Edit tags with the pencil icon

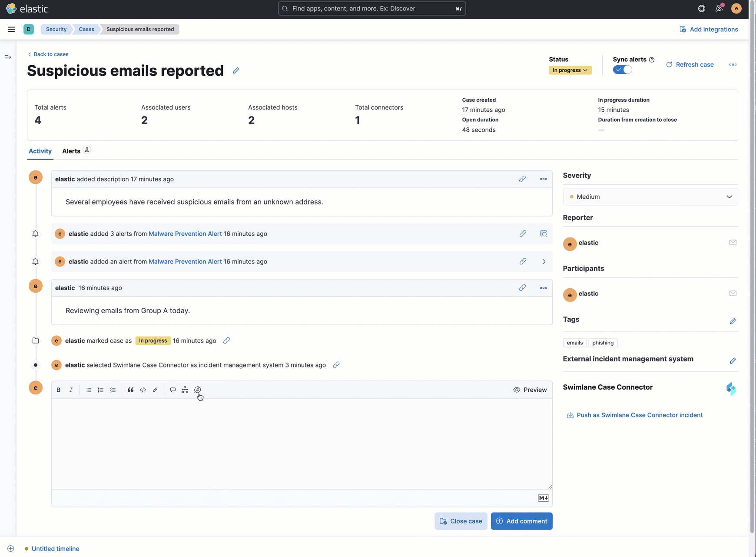[x=733, y=321]
